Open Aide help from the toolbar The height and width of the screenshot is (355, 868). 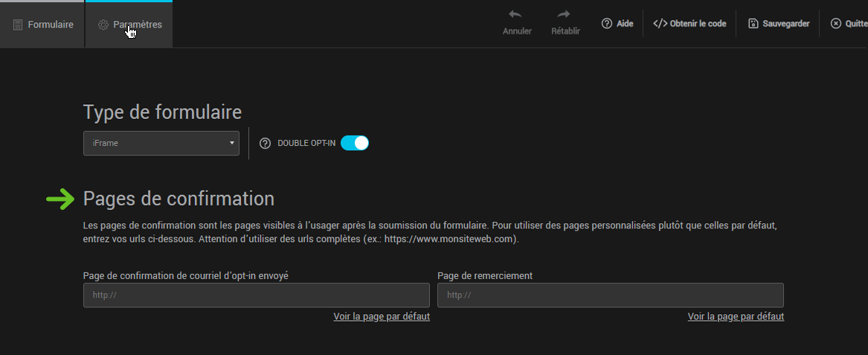(617, 24)
